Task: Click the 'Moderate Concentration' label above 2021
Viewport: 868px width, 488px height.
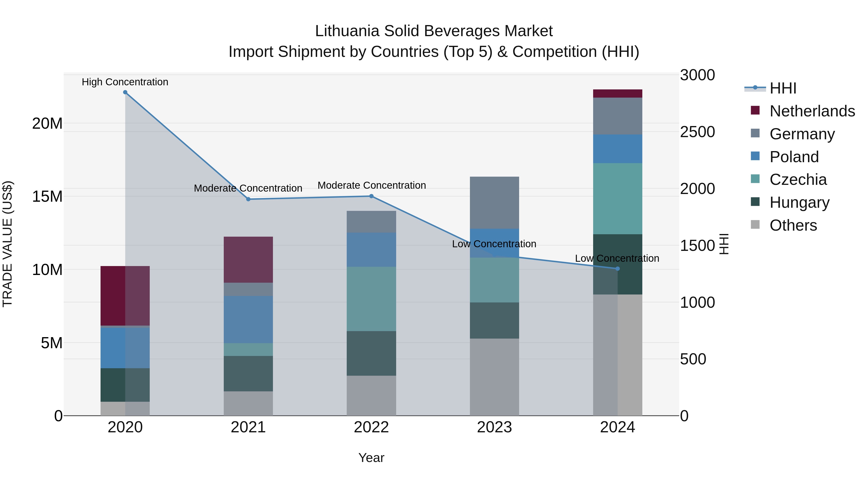Action: click(x=248, y=188)
